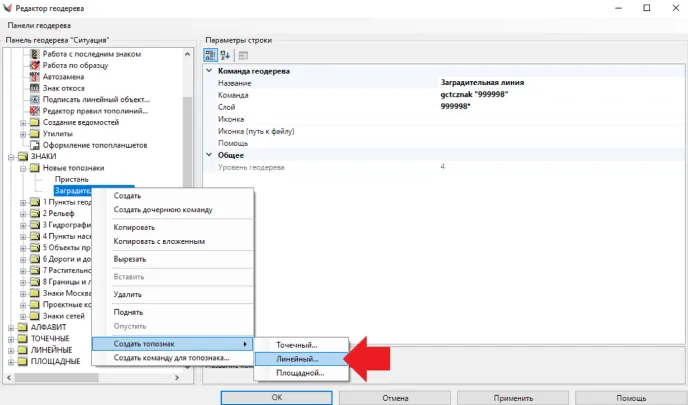688x405 pixels.
Task: Click 'Удалить' in the context menu
Action: pyautogui.click(x=127, y=295)
